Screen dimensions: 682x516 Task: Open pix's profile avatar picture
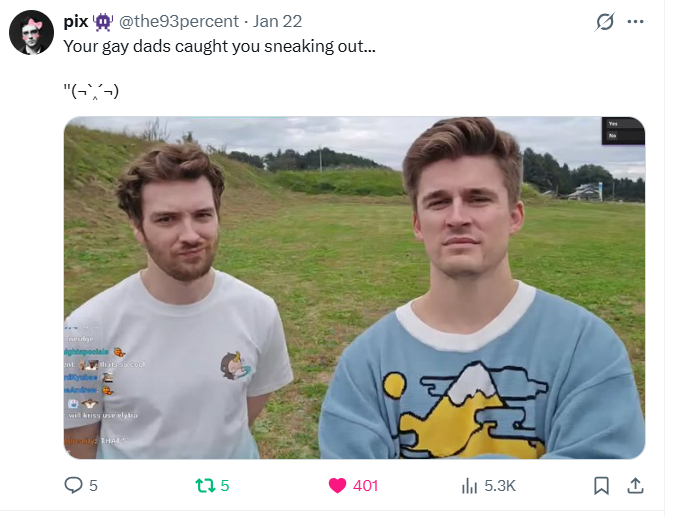coord(31,32)
